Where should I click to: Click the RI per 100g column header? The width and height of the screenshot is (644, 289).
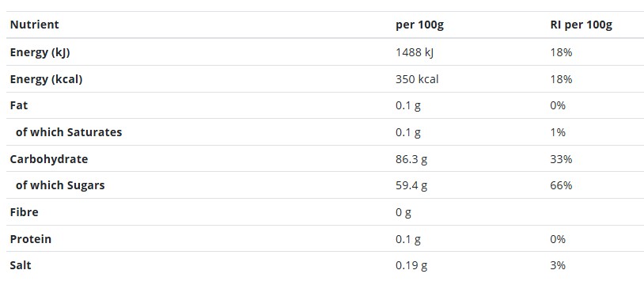click(x=581, y=25)
